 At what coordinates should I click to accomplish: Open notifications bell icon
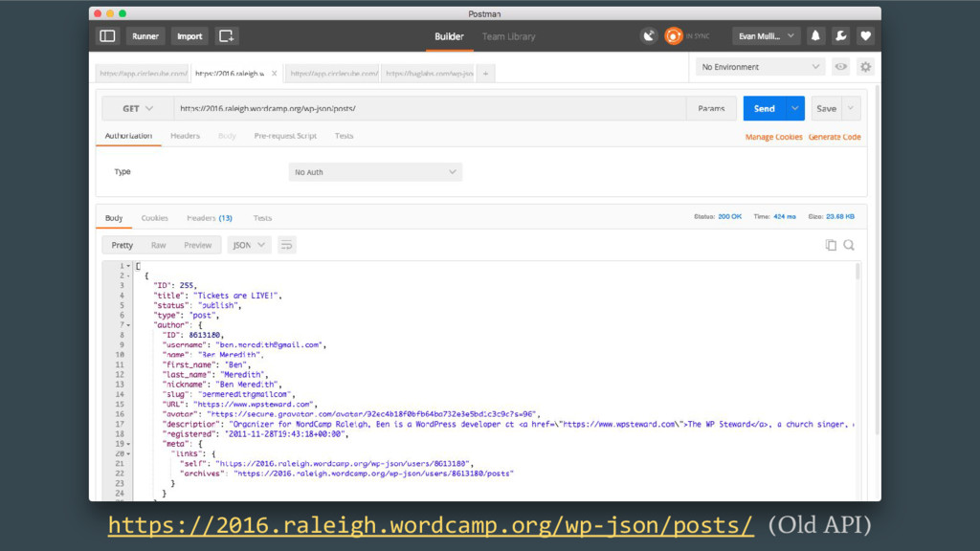coord(815,36)
